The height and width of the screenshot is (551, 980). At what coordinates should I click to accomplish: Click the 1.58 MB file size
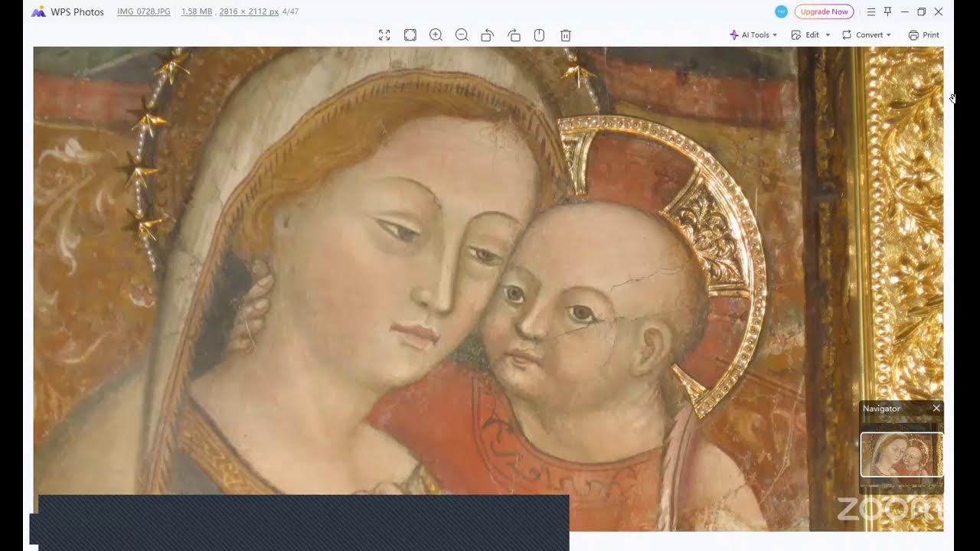tap(197, 12)
